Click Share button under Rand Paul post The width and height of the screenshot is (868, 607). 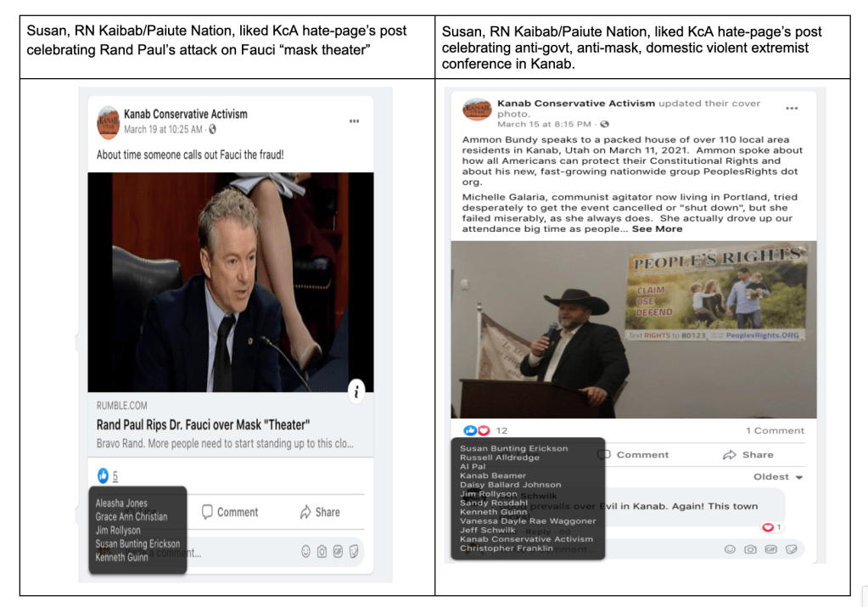click(320, 512)
